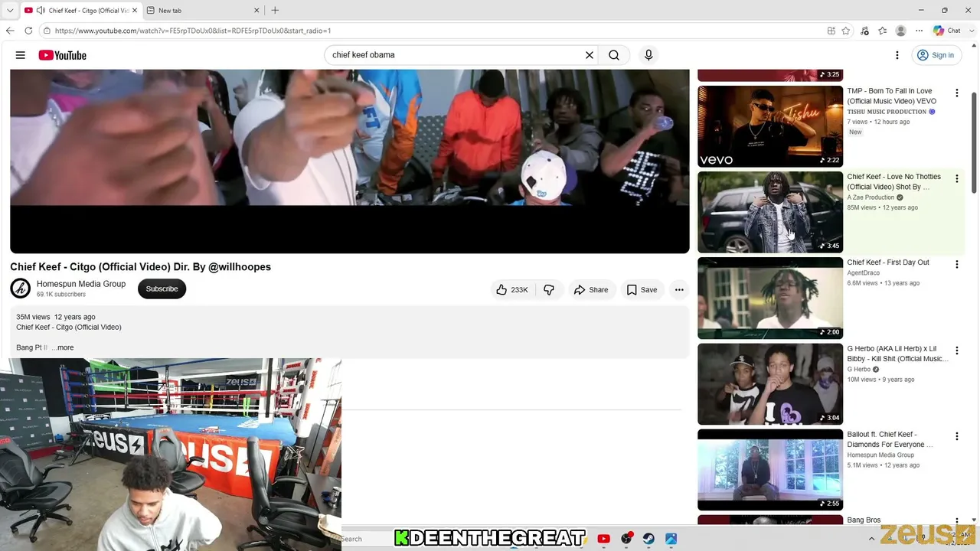Click the browser address bar URL

193,31
